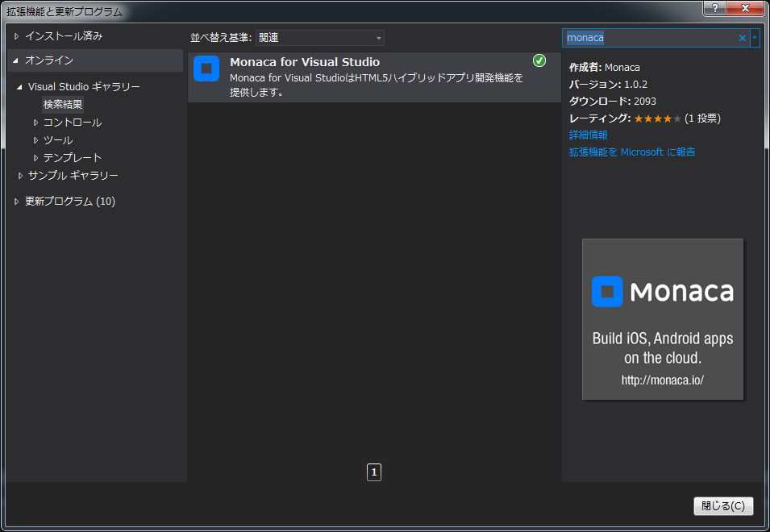Open 更新プログラム (10) section
This screenshot has height=532, width=770.
click(69, 202)
